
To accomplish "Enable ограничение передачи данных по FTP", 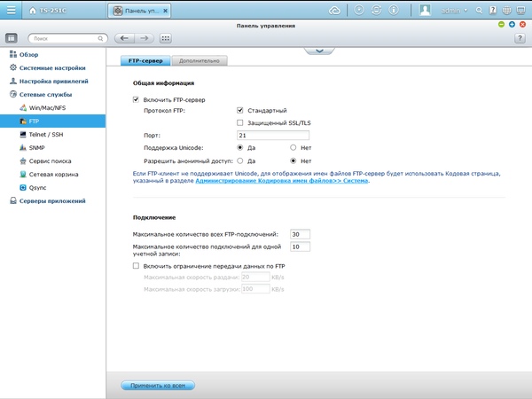I will 136,266.
